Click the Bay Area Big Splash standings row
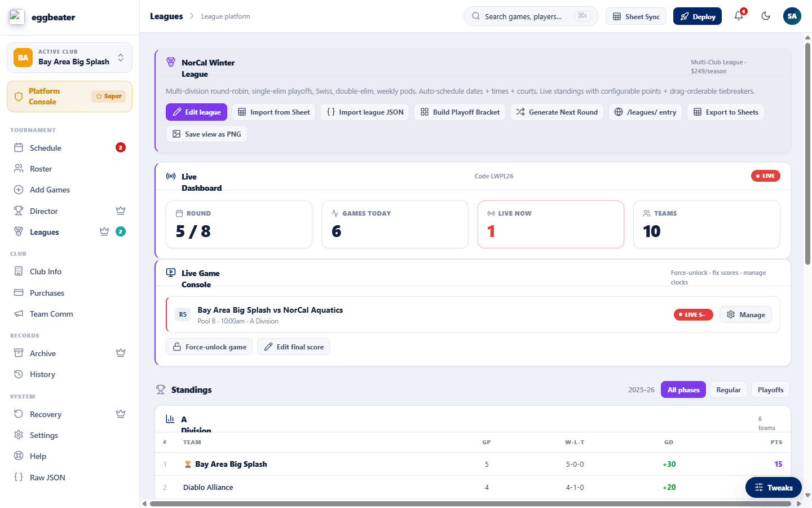Viewport: 812px width, 508px height. 473,464
